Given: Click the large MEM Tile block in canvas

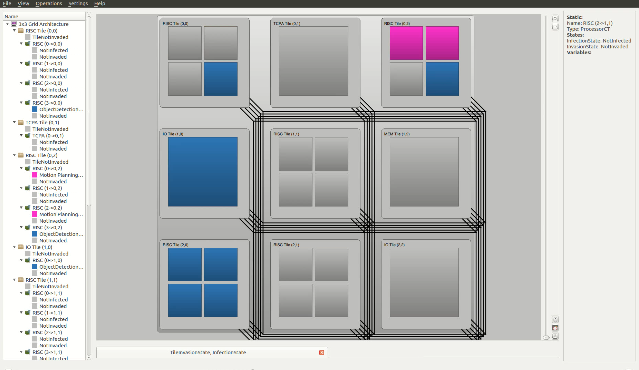Looking at the screenshot, I should point(424,172).
